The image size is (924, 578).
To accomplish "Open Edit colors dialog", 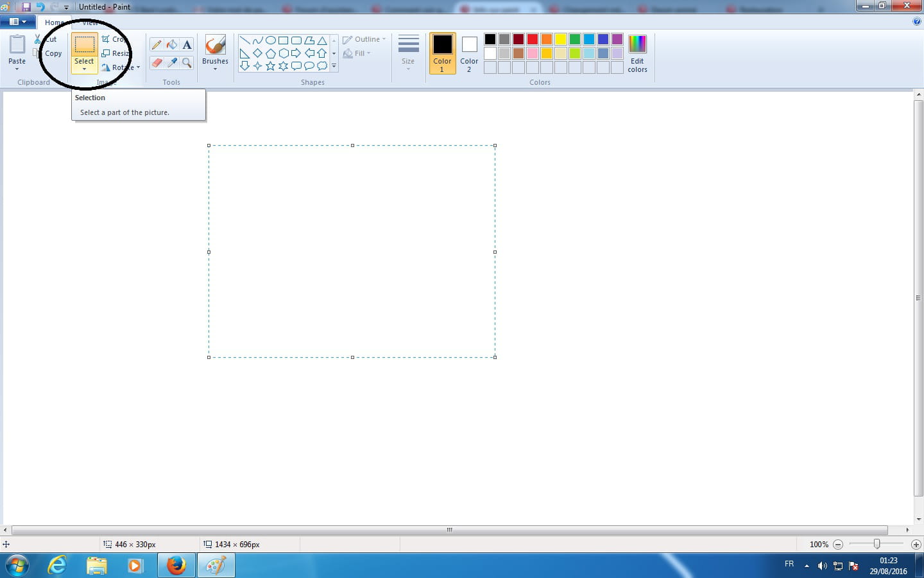I will pyautogui.click(x=637, y=53).
